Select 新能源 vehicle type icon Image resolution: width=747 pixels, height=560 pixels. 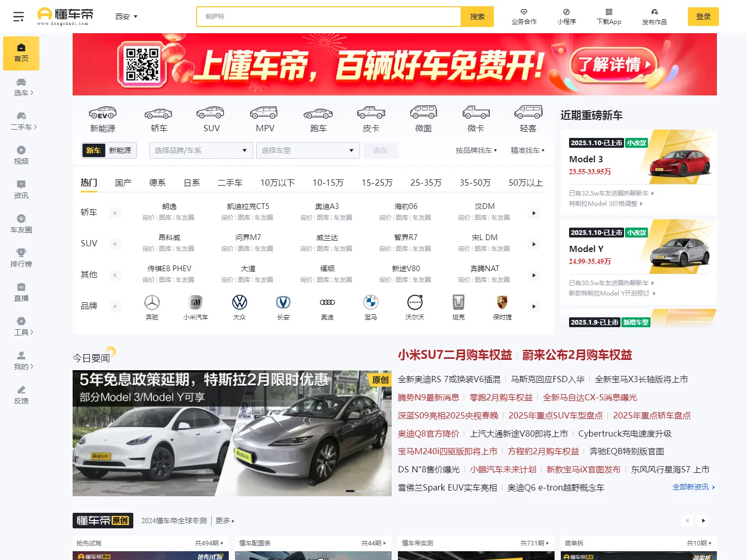103,119
